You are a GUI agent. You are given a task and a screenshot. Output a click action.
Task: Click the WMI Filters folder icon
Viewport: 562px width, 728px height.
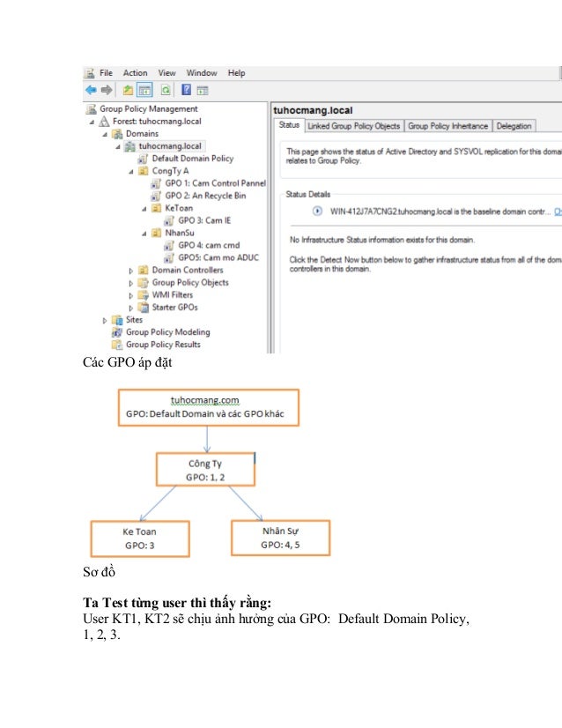pyautogui.click(x=144, y=295)
